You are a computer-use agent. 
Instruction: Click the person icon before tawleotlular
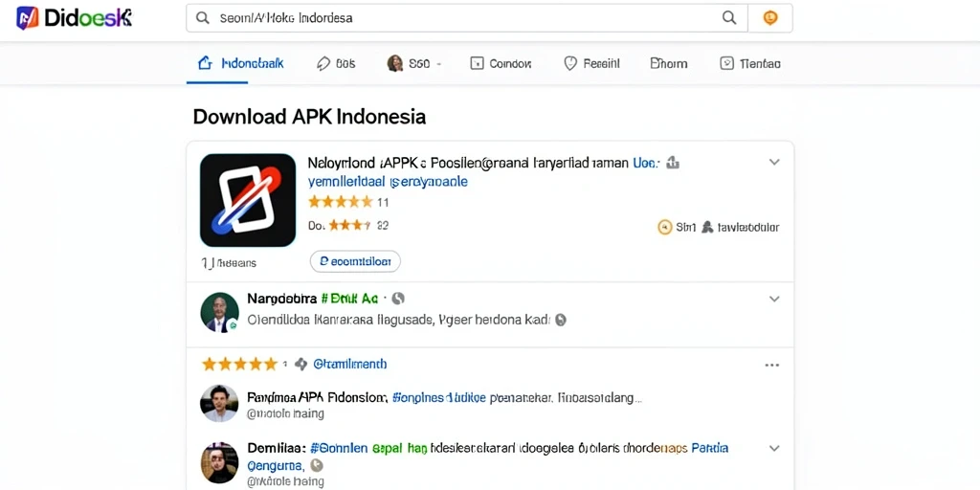(x=707, y=228)
